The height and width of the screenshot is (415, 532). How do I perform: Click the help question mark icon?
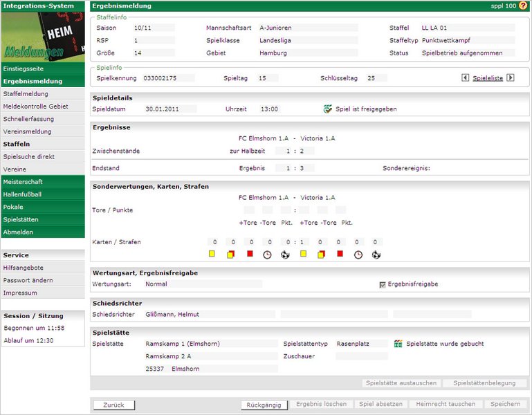tap(522, 6)
